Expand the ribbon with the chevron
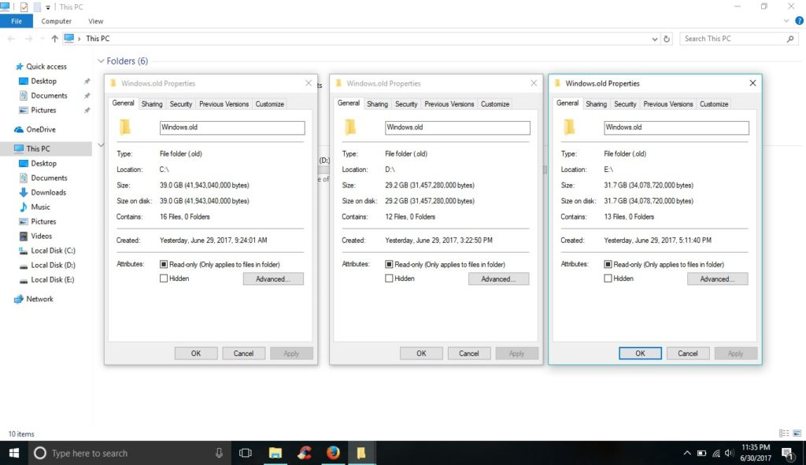The height and width of the screenshot is (465, 806). (786, 21)
